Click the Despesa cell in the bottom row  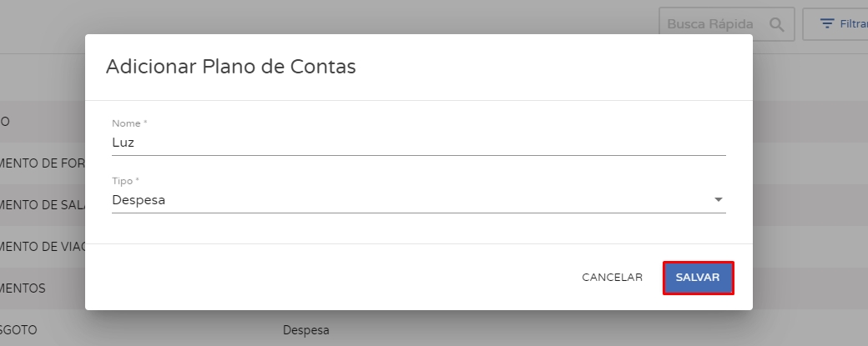click(305, 330)
